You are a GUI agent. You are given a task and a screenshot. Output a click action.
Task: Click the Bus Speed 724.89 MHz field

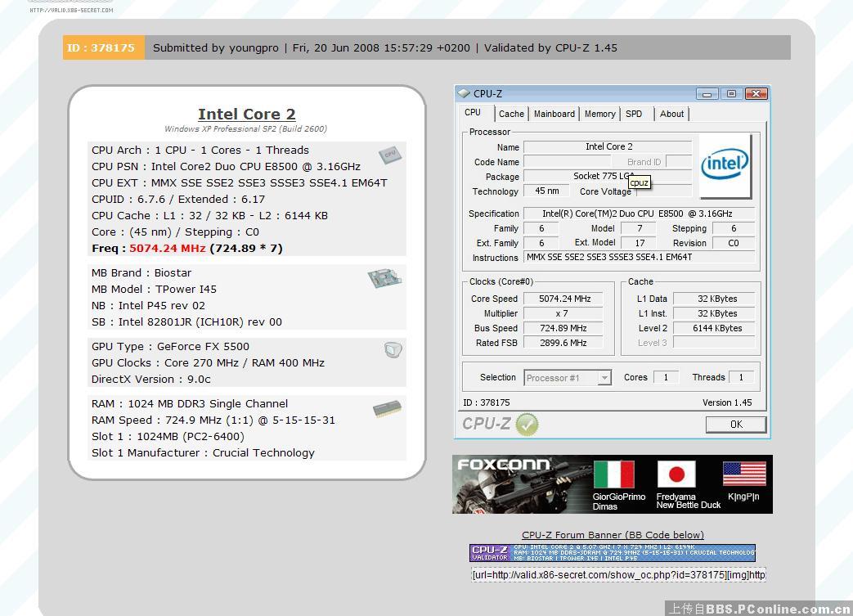click(x=564, y=328)
